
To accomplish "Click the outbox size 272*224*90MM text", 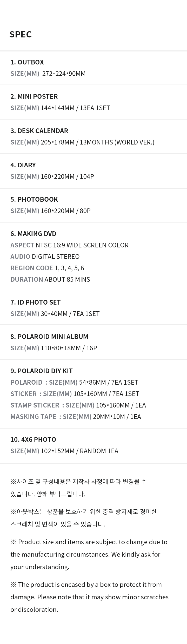I will [x=64, y=74].
